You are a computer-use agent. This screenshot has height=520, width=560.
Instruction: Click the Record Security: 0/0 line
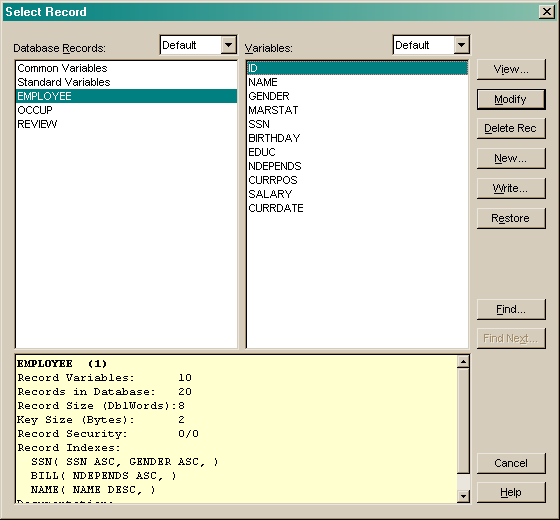[108, 434]
